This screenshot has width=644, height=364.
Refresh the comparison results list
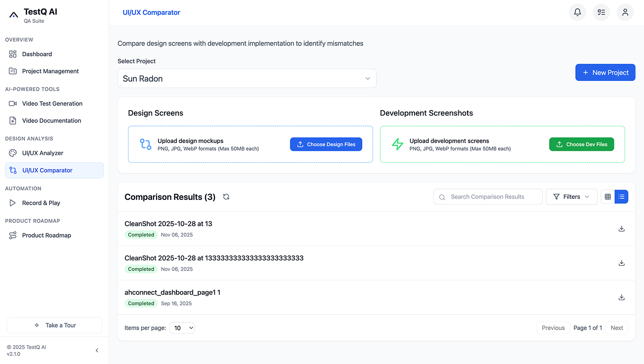pos(226,196)
